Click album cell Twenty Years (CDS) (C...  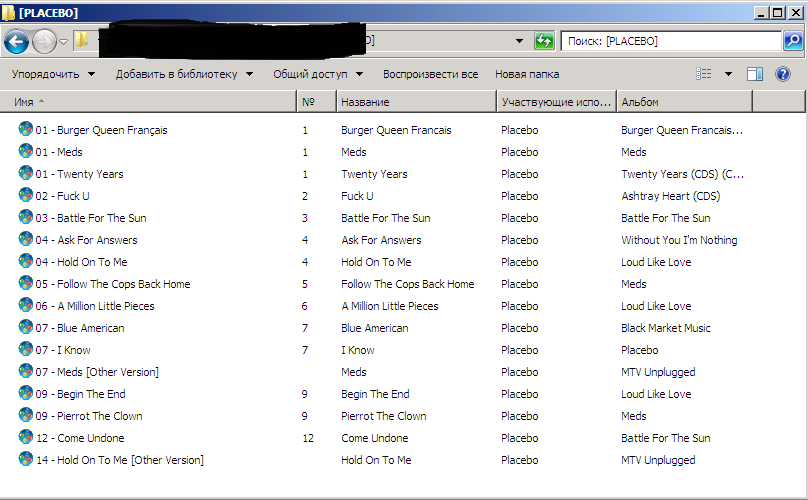click(x=682, y=174)
